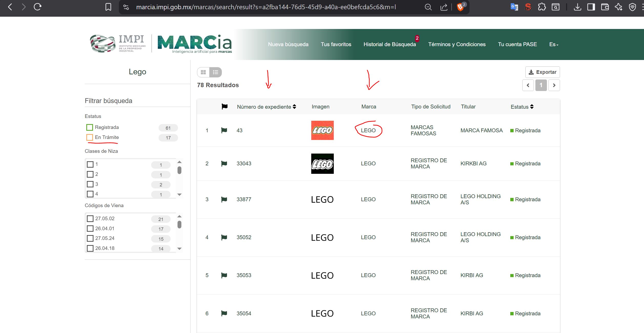
Task: Flag expediente 33877 as favorite
Action: [x=224, y=199]
